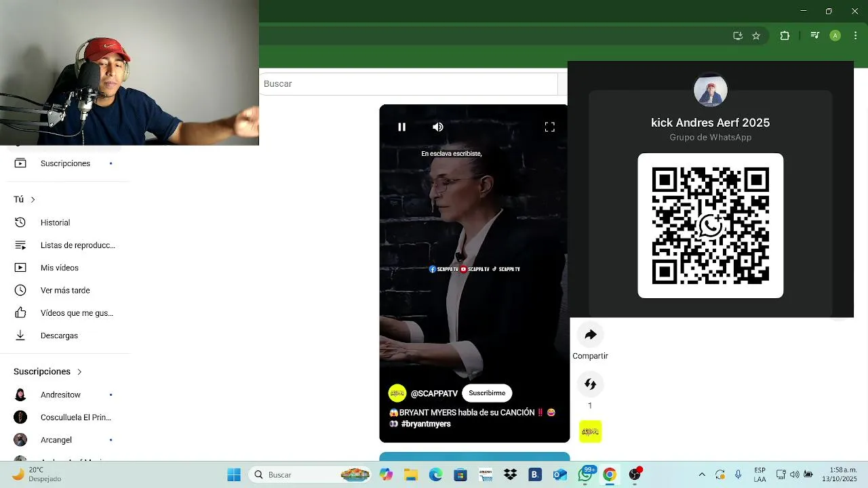Open the Chrome three-dot menu
The height and width of the screenshot is (488, 868).
pos(855,36)
